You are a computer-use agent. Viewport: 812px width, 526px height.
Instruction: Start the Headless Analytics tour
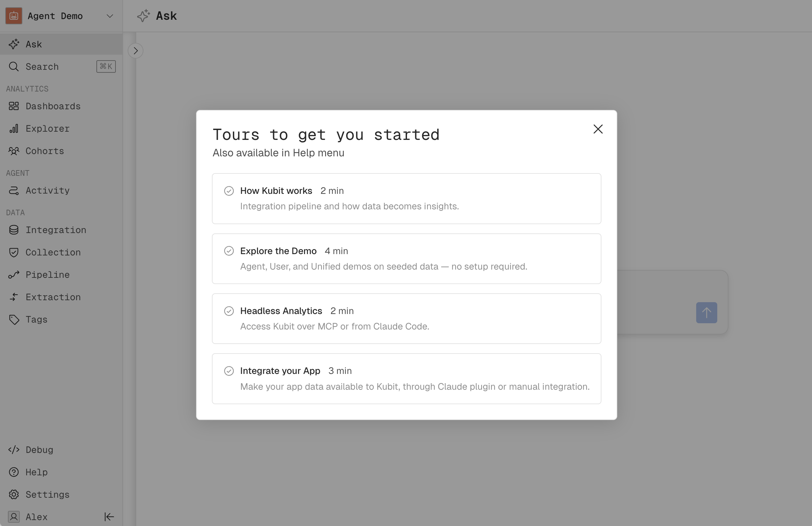tap(406, 319)
